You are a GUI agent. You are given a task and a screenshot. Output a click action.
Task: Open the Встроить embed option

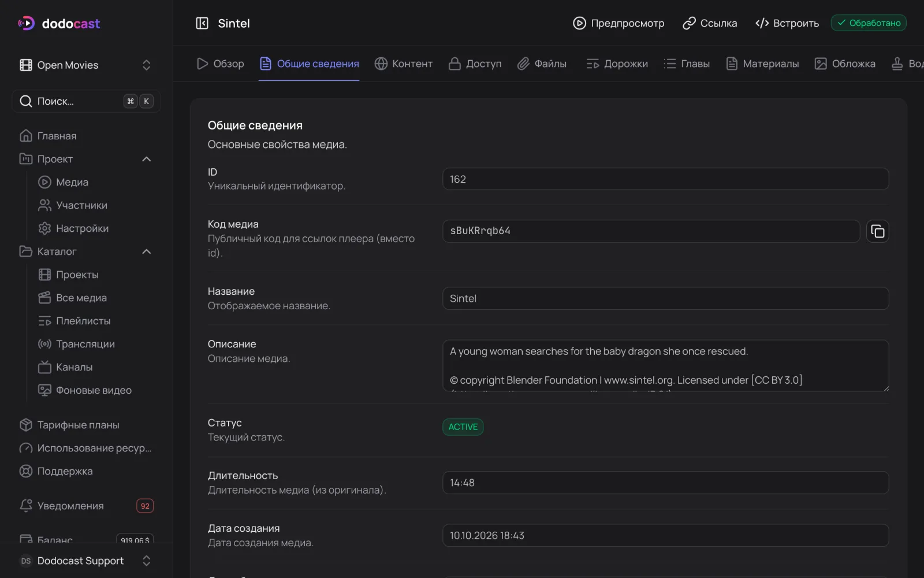coord(787,23)
